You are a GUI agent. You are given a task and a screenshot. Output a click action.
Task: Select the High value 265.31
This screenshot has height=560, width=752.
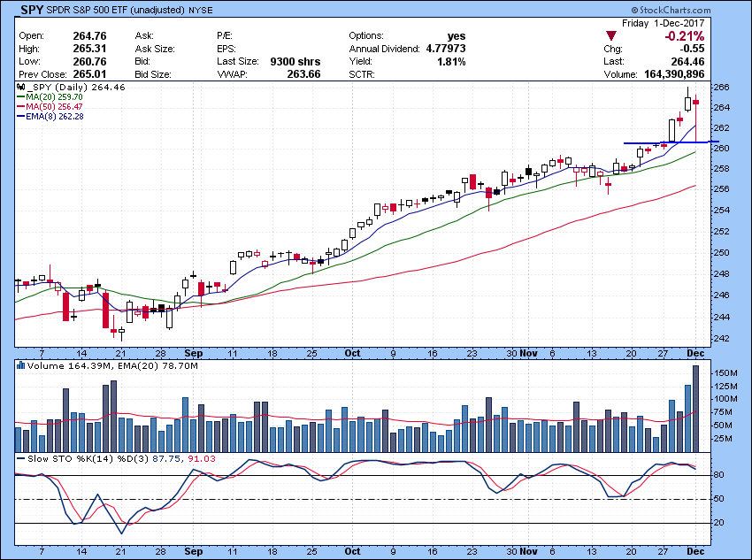point(89,49)
